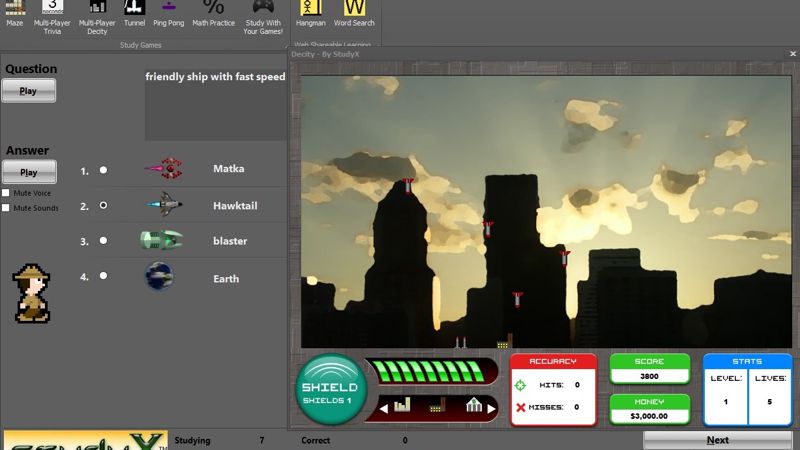Open the Tunnel game
Screen dimensions: 800x450
pos(134,14)
